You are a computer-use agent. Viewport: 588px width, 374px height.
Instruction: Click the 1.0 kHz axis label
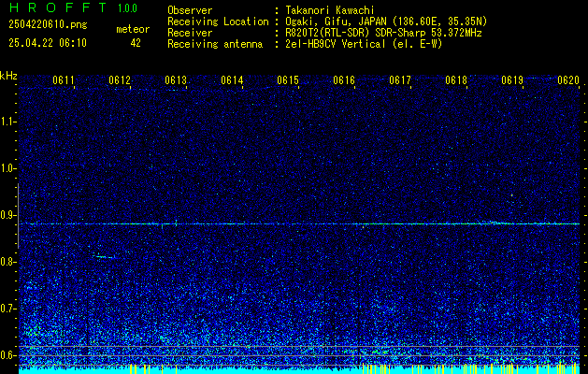pos(7,168)
